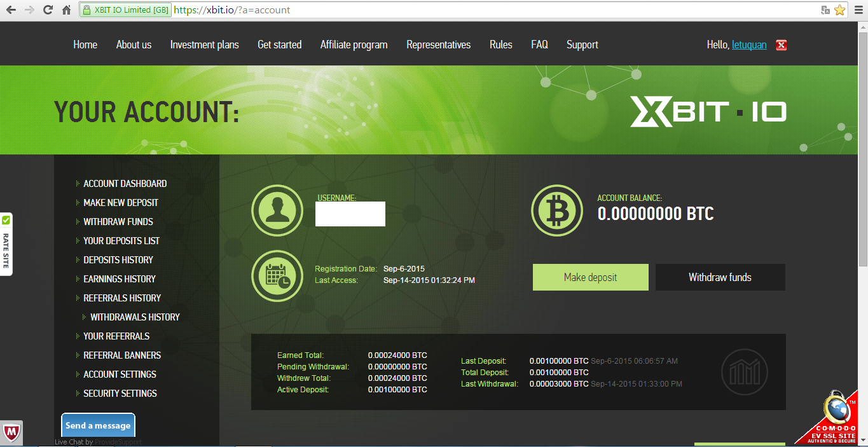Click the dark Withdraw funds button
The height and width of the screenshot is (447, 868).
click(x=720, y=277)
